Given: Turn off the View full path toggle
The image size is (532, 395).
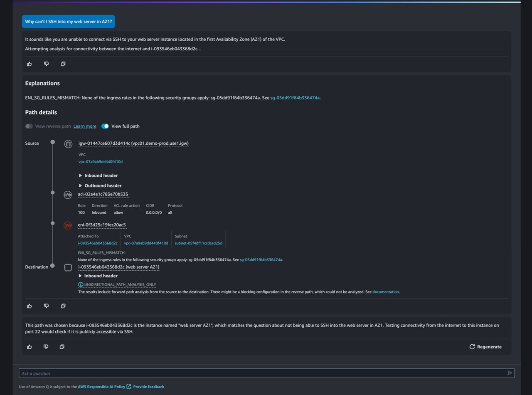Looking at the screenshot, I should pyautogui.click(x=105, y=126).
